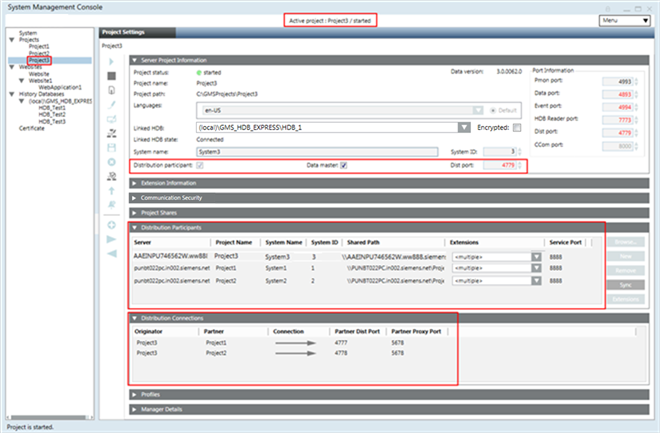Expand the Extension Information section
This screenshot has width=660, height=433.
pos(170,183)
